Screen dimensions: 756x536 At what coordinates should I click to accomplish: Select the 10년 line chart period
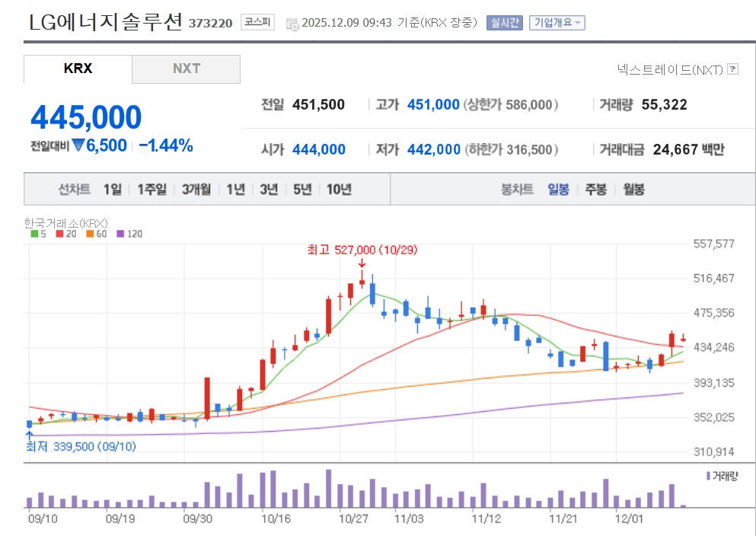tap(339, 190)
